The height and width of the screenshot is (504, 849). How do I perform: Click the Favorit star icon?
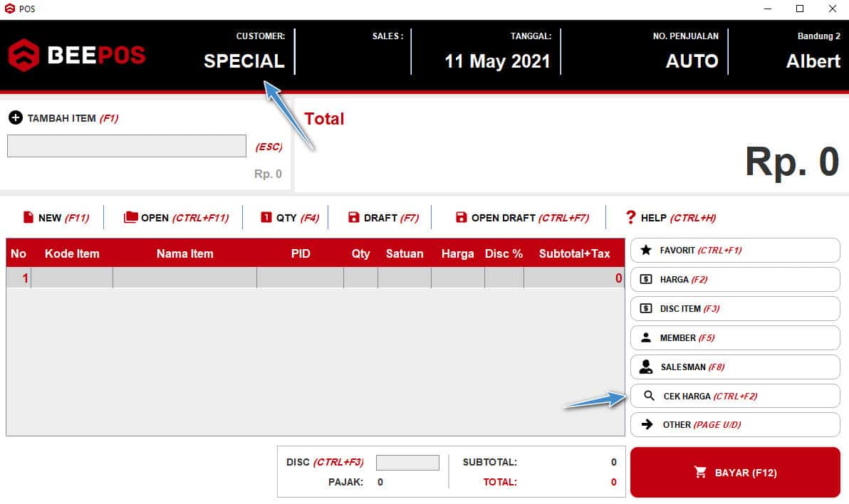(646, 250)
